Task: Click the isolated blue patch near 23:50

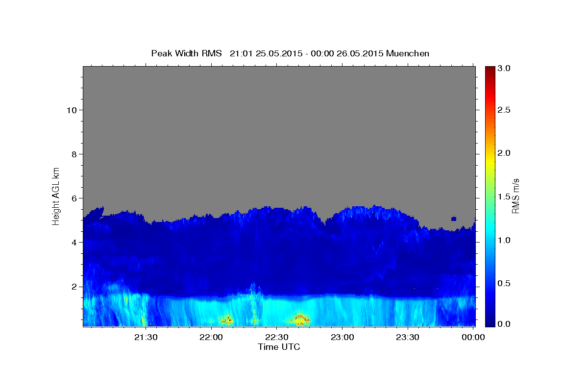Action: 454,219
